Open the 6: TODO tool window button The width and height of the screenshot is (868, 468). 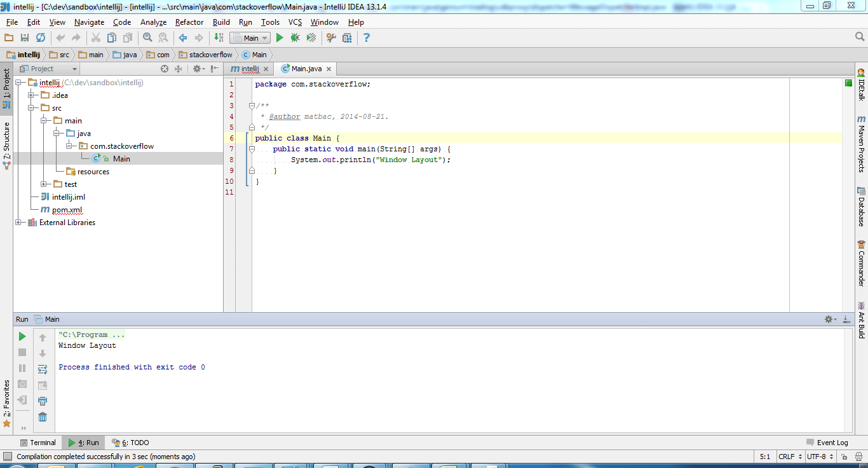pyautogui.click(x=130, y=443)
